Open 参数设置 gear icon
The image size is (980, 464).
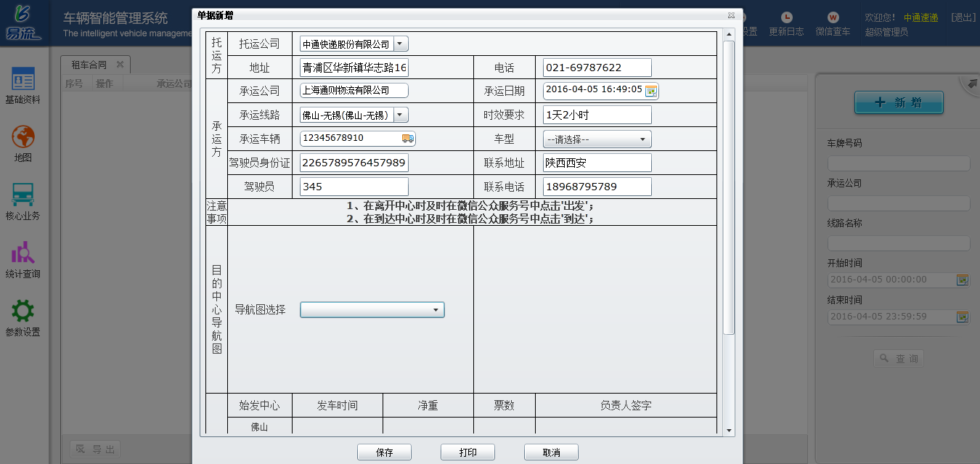click(23, 317)
